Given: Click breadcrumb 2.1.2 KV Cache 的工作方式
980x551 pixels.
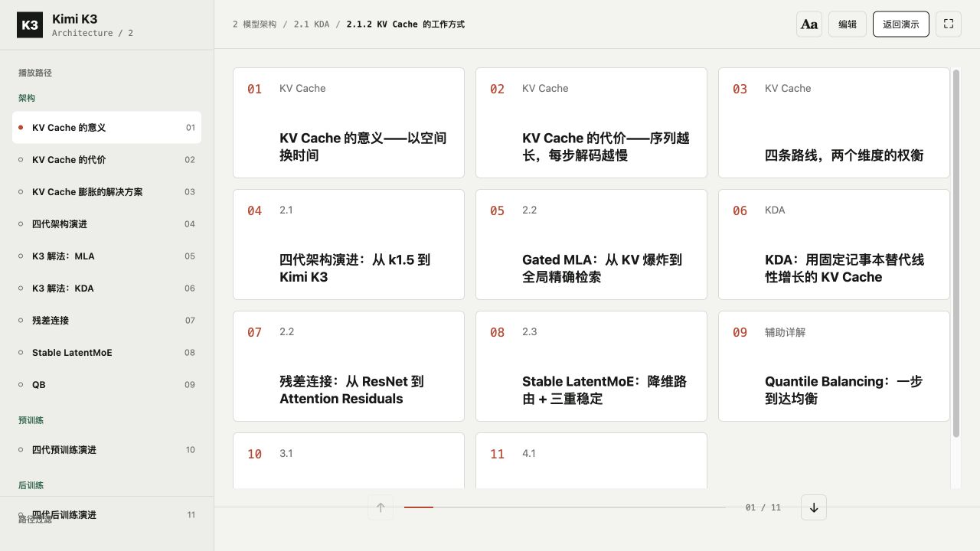Looking at the screenshot, I should 406,24.
